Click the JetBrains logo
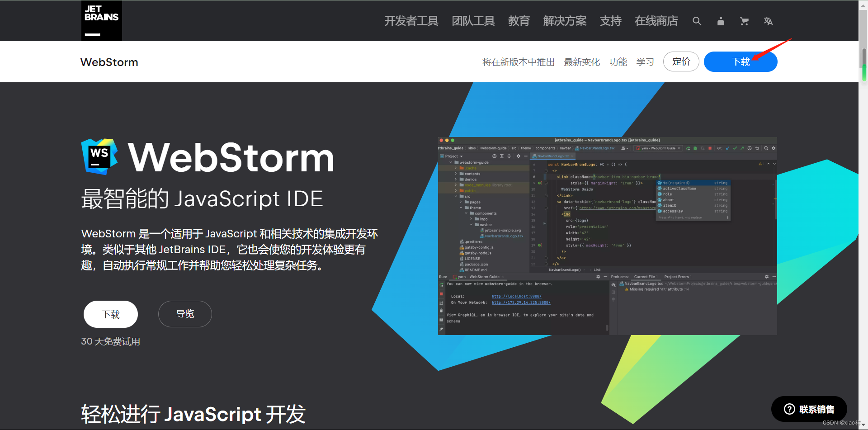This screenshot has width=868, height=430. pyautogui.click(x=102, y=21)
